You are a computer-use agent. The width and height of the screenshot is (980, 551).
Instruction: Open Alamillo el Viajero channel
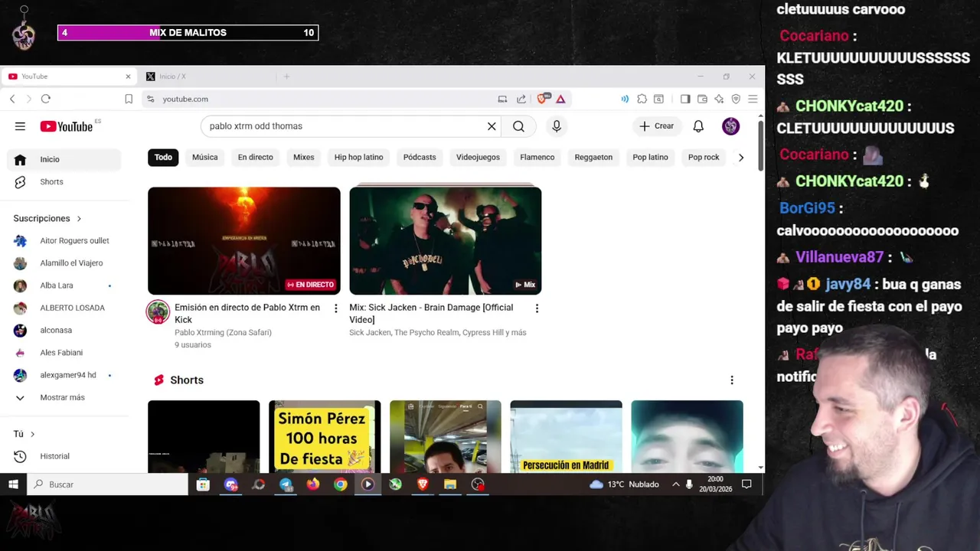[x=64, y=263]
